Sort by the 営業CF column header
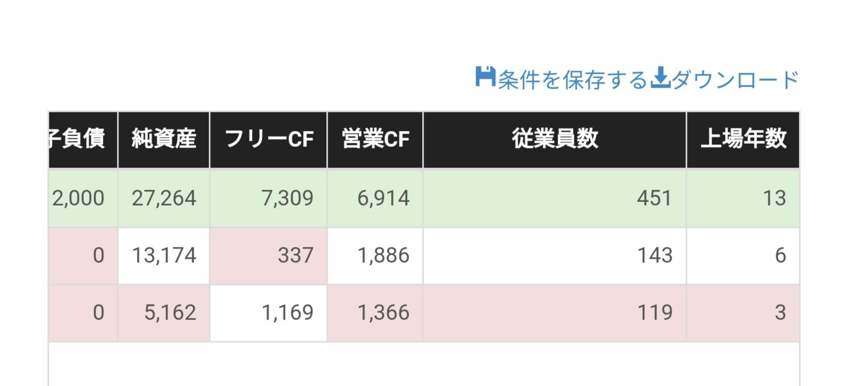 point(375,140)
